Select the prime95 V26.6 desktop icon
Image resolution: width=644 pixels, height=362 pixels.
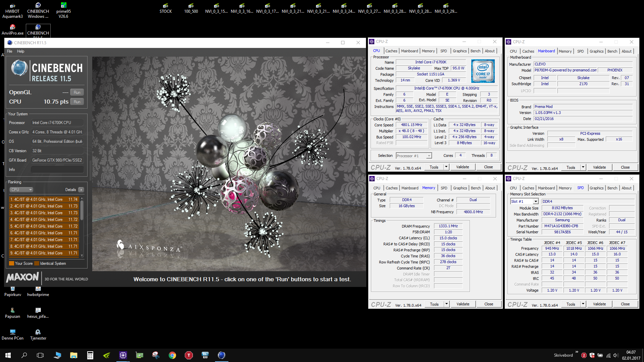tap(63, 10)
